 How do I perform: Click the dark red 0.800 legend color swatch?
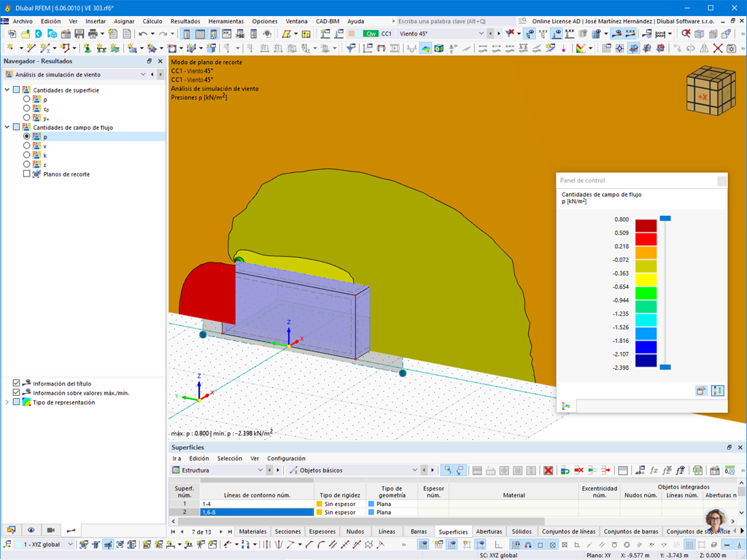click(646, 226)
